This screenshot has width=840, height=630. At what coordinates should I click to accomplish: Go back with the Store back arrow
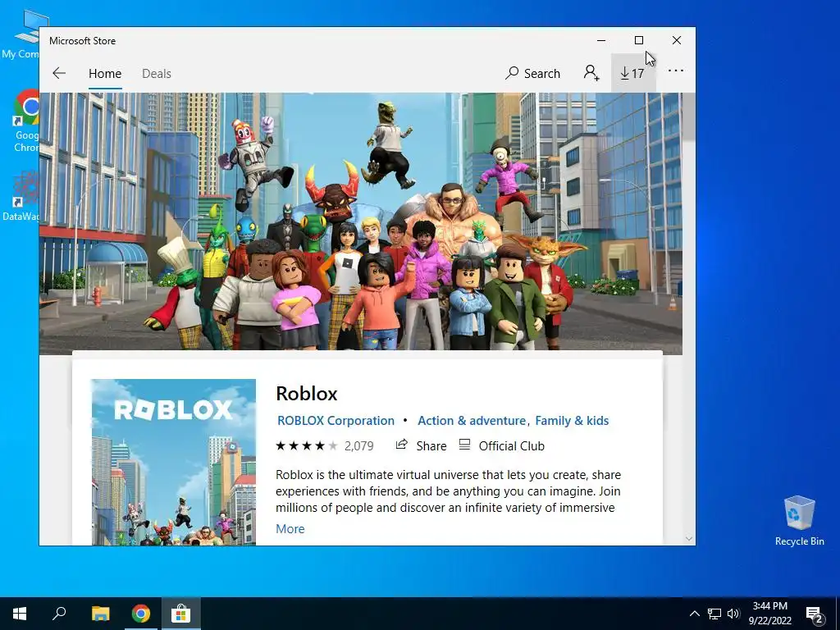point(59,73)
